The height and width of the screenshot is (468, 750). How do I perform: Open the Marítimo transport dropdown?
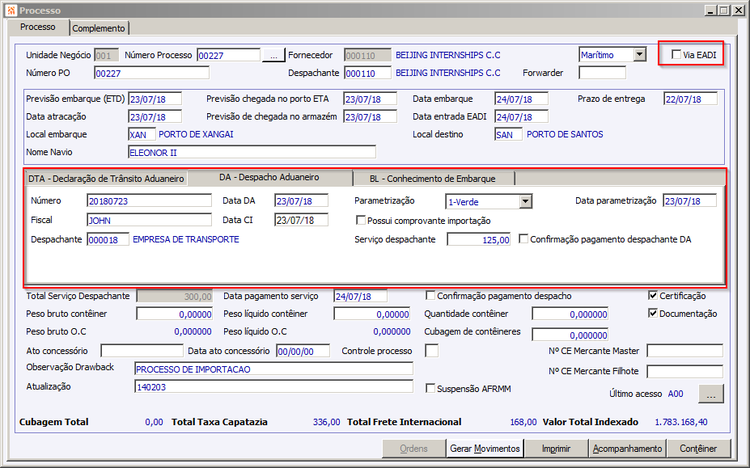(x=640, y=55)
